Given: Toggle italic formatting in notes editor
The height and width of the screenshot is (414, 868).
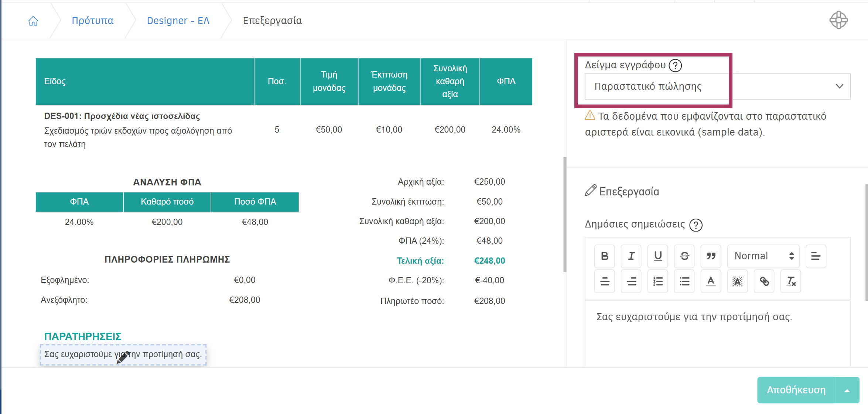Looking at the screenshot, I should click(631, 256).
